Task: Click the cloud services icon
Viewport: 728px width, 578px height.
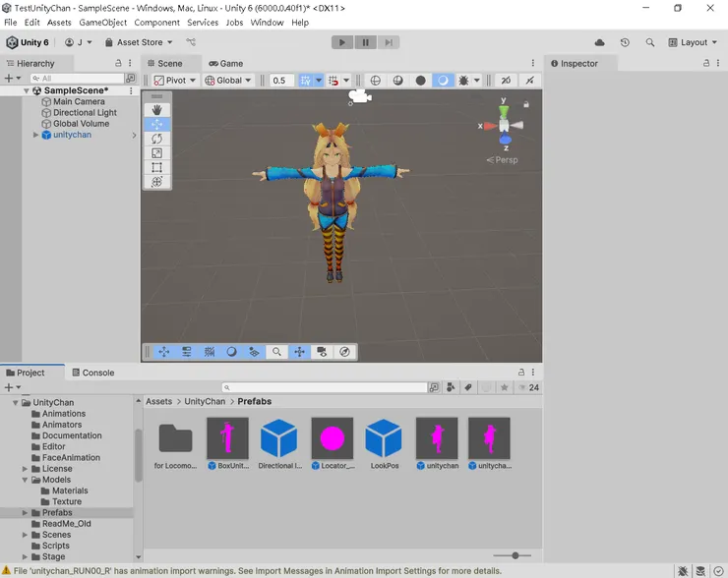Action: pyautogui.click(x=600, y=42)
